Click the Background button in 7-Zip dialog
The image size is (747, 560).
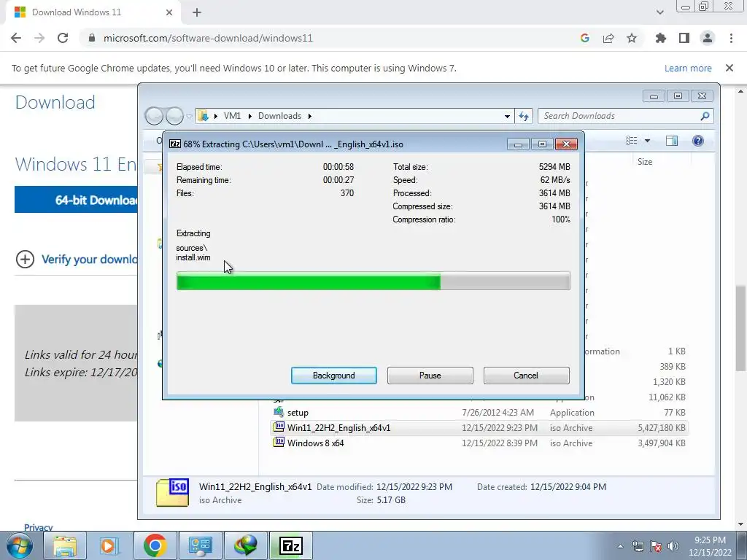click(x=333, y=376)
